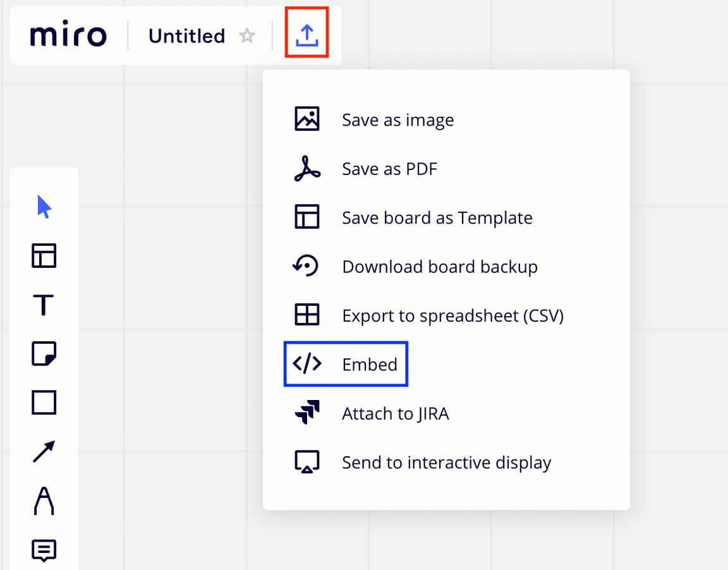The image size is (728, 570).
Task: Click the Untitled board title
Action: point(186,36)
